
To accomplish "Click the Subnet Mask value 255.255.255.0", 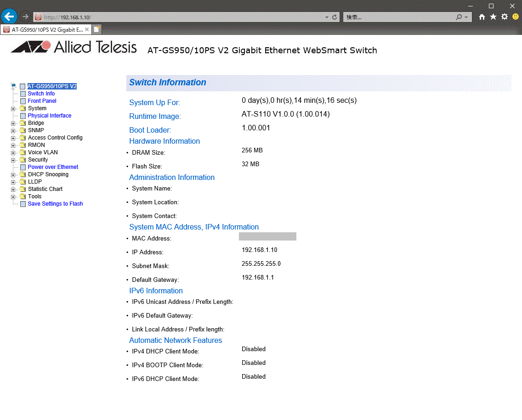I will click(261, 264).
